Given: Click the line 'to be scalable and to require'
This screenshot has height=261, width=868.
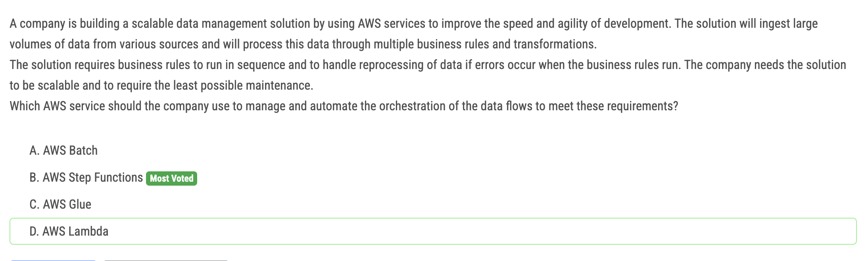Looking at the screenshot, I should click(161, 86).
